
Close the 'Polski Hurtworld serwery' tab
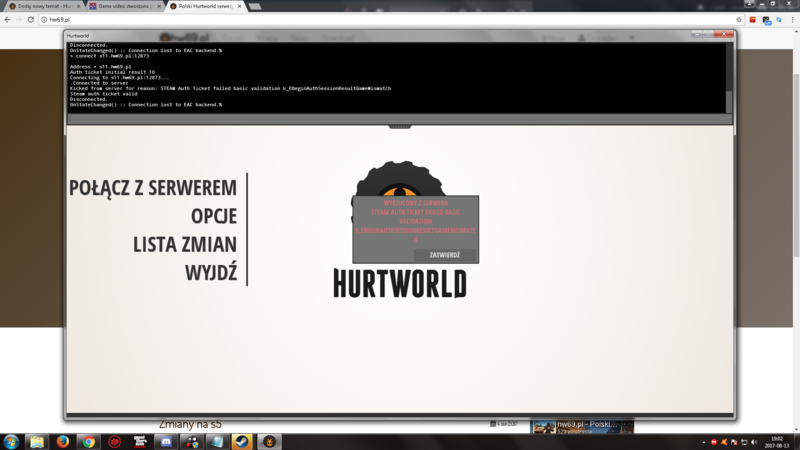click(x=239, y=6)
